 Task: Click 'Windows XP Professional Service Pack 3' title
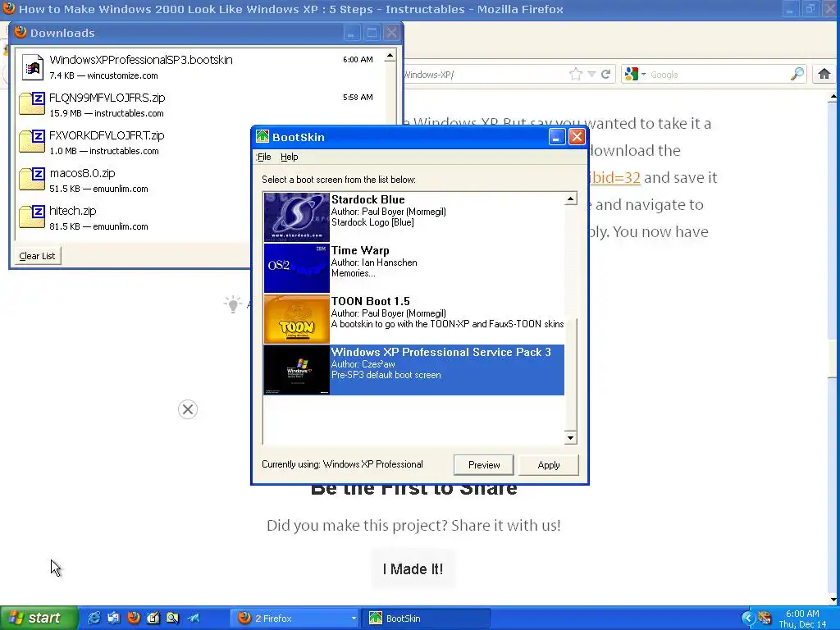[441, 352]
